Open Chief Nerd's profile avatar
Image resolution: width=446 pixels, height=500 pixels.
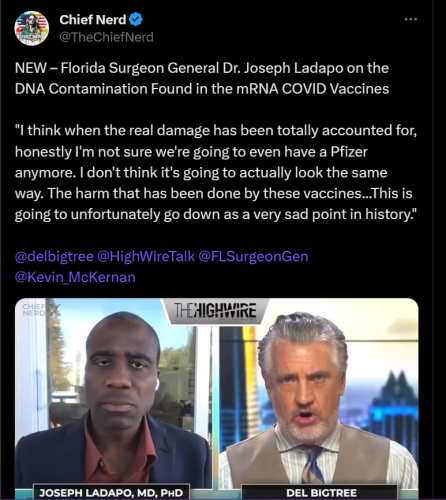click(x=32, y=28)
